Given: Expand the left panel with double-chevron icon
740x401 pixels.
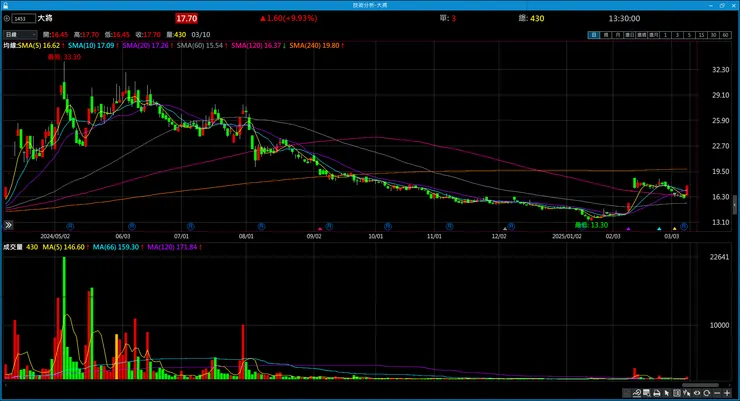Looking at the screenshot, I should point(8,225).
